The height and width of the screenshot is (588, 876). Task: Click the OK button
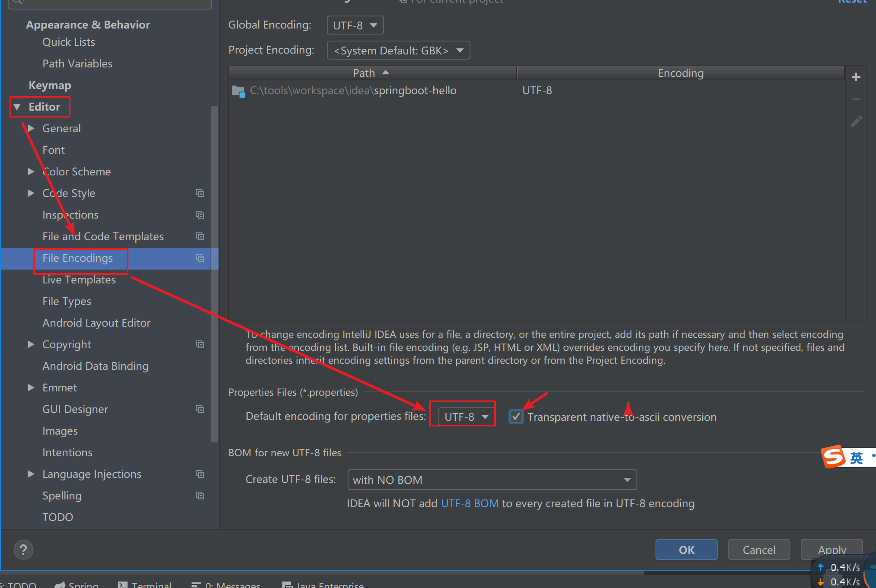point(686,550)
